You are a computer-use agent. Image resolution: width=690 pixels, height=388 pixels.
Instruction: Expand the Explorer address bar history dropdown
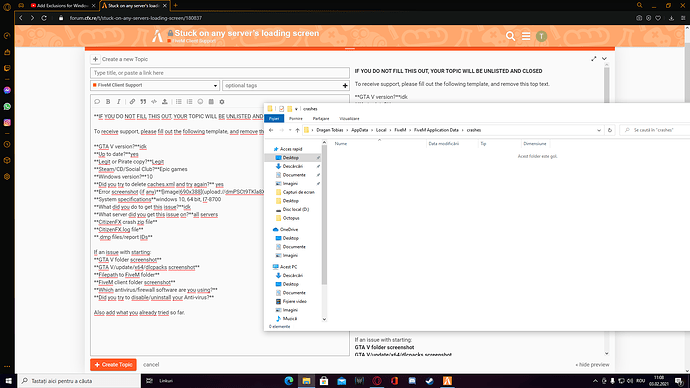[x=599, y=130]
